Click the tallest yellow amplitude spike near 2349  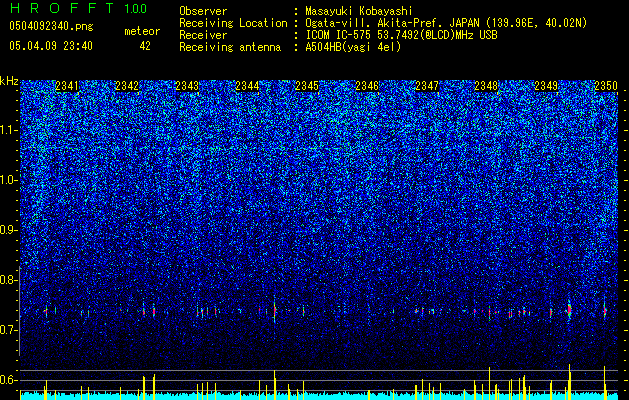click(x=570, y=382)
